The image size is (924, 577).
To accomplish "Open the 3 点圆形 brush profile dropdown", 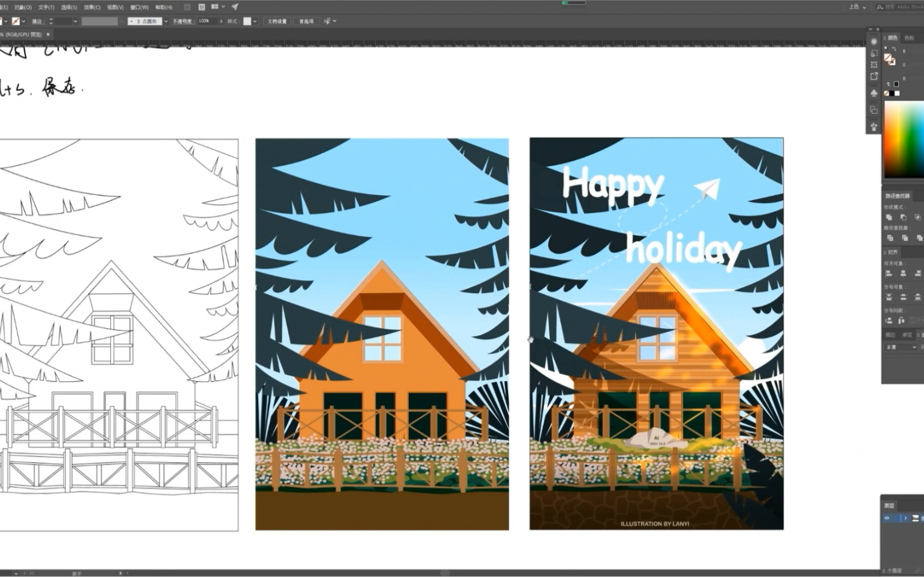I will 166,21.
